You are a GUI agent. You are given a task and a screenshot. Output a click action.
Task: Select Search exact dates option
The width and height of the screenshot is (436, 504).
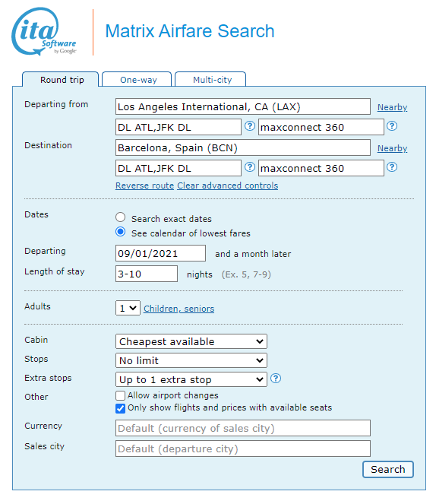(x=121, y=217)
